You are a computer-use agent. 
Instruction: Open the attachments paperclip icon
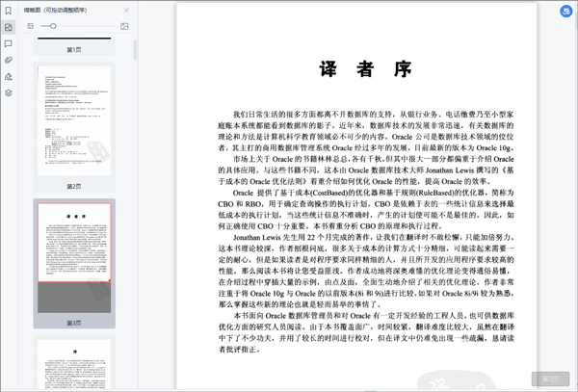point(9,60)
